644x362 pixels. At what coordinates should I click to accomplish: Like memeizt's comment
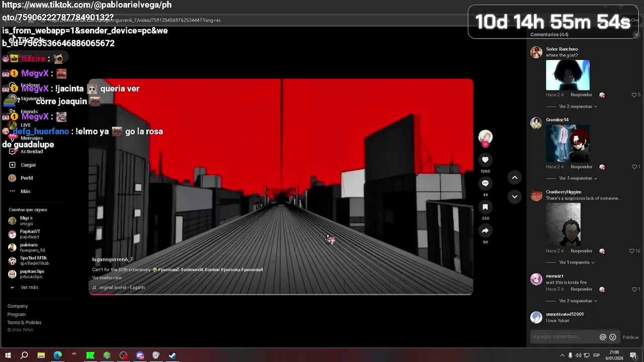click(x=634, y=289)
